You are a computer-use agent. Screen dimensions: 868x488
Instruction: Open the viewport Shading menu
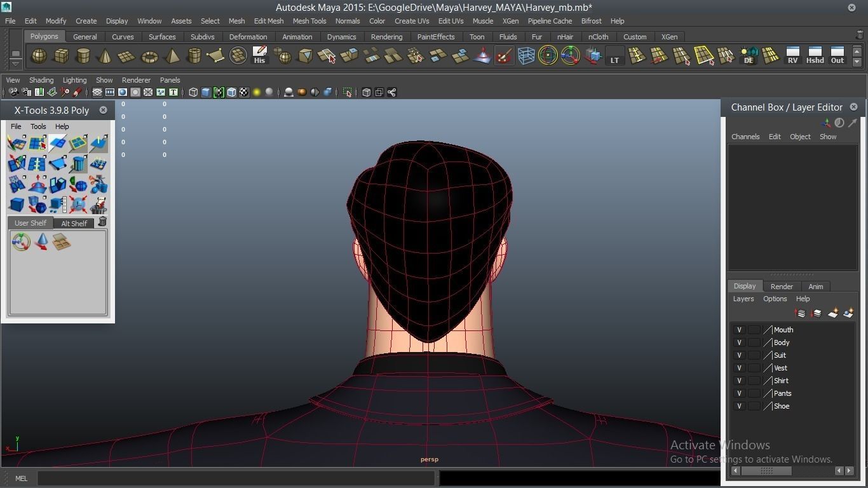tap(41, 80)
